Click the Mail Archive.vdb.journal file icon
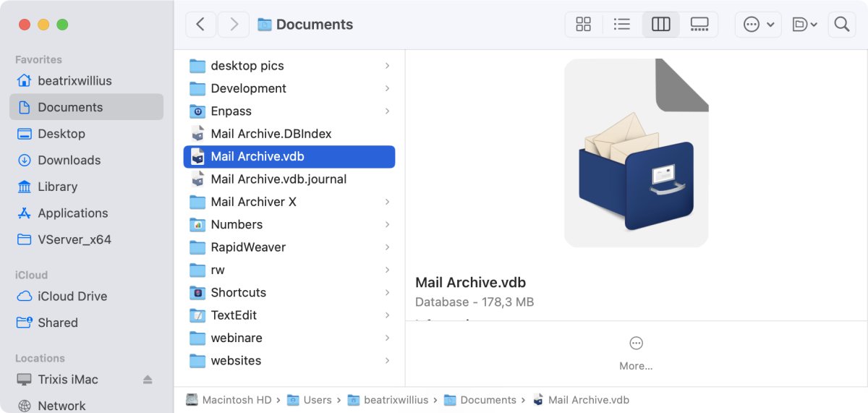Image resolution: width=868 pixels, height=413 pixels. (197, 179)
